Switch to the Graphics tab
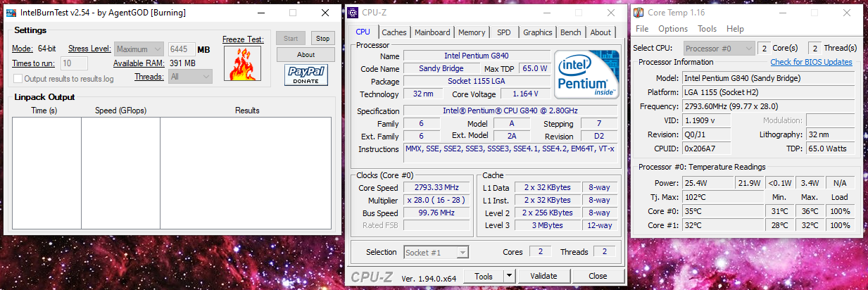This screenshot has height=290, width=868. (x=537, y=32)
